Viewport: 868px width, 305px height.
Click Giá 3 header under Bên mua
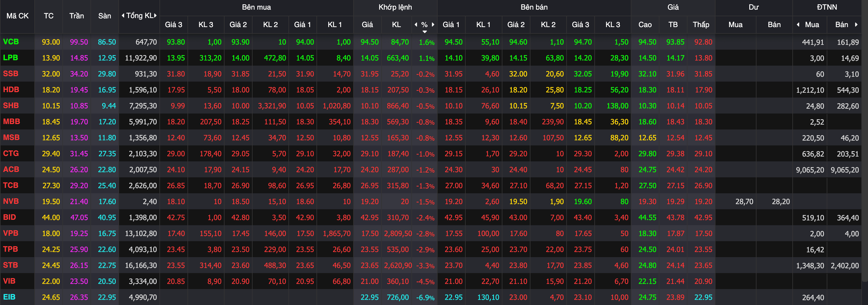[173, 25]
